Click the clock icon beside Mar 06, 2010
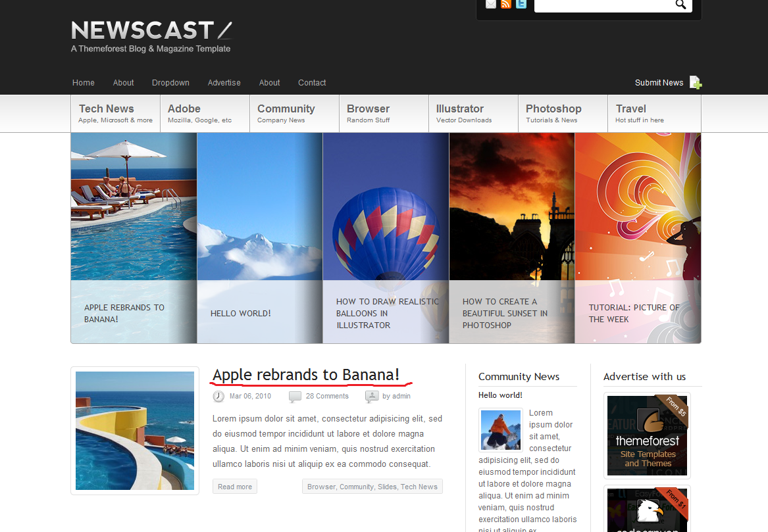This screenshot has height=532, width=768. coord(218,396)
